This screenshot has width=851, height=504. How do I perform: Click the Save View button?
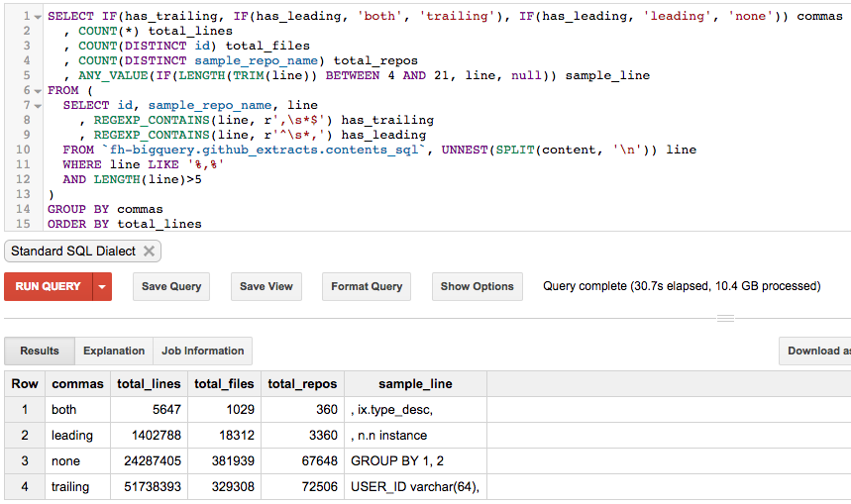(266, 286)
